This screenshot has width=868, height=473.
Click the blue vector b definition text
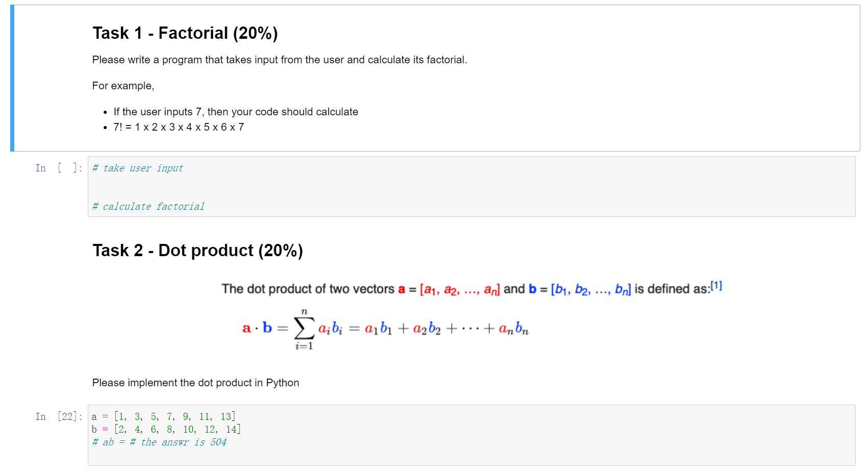(580, 290)
